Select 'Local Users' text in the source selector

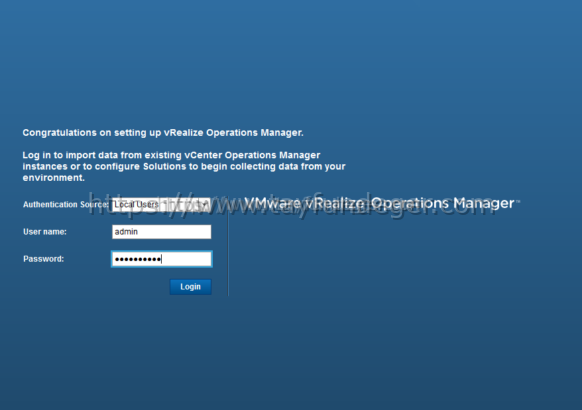[x=136, y=204]
